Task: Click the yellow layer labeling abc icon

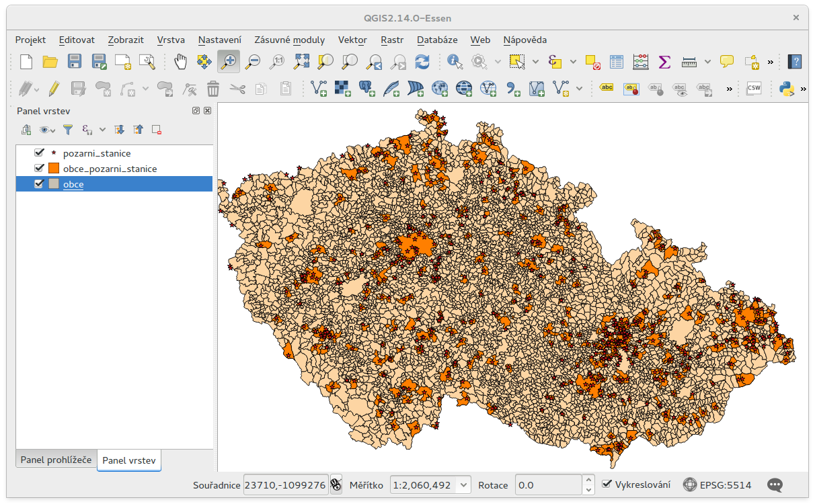Action: [606, 88]
